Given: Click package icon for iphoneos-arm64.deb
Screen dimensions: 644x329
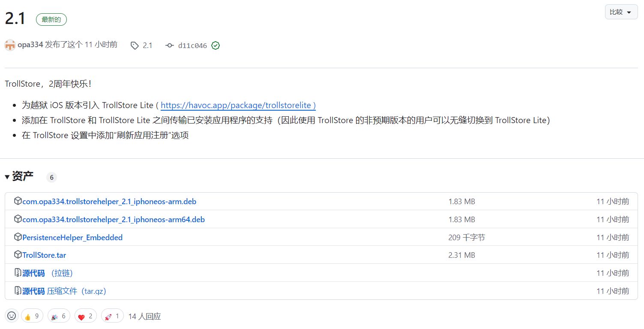Looking at the screenshot, I should point(18,219).
